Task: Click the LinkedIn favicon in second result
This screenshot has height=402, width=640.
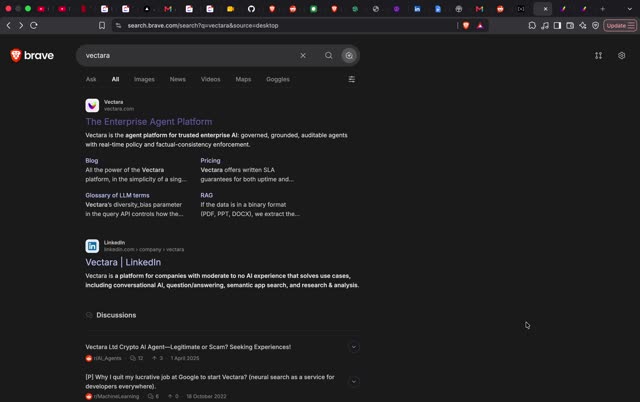Action: pos(92,246)
